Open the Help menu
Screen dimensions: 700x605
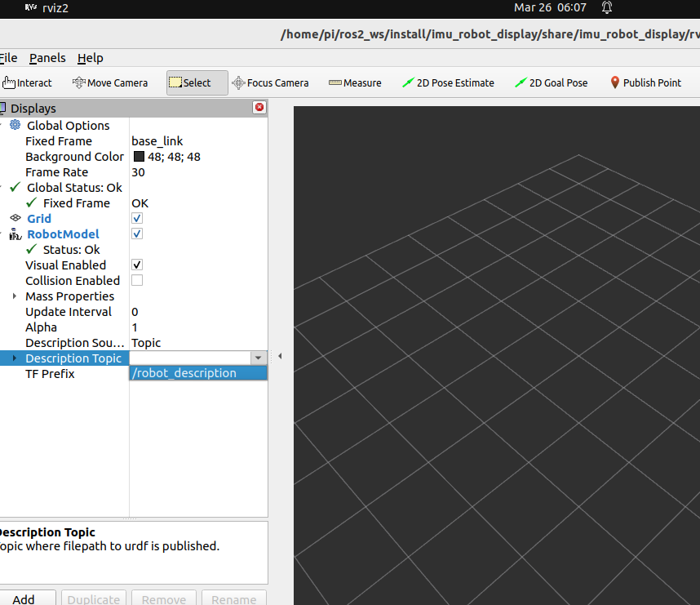(91, 58)
